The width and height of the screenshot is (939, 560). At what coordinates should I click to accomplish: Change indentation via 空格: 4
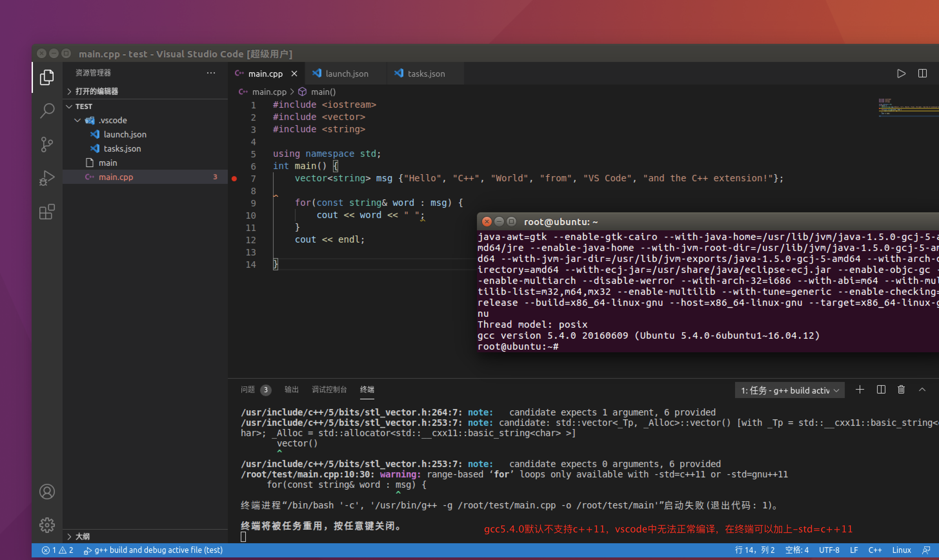click(797, 550)
